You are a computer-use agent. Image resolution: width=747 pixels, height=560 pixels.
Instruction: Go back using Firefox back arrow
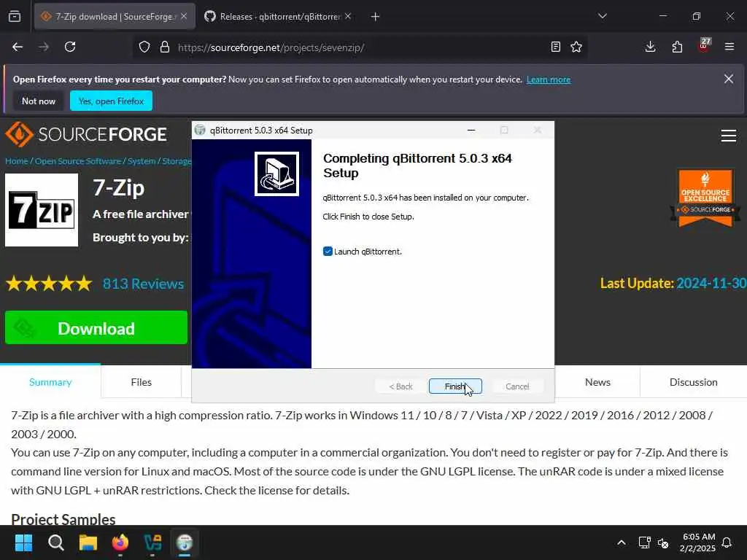pyautogui.click(x=18, y=47)
